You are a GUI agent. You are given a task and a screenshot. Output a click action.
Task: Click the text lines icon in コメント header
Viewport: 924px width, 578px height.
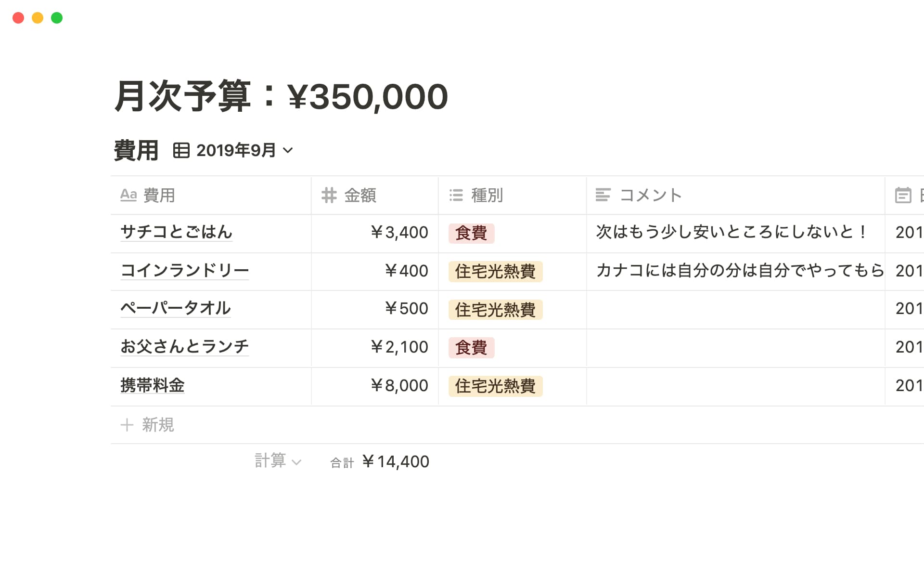603,195
